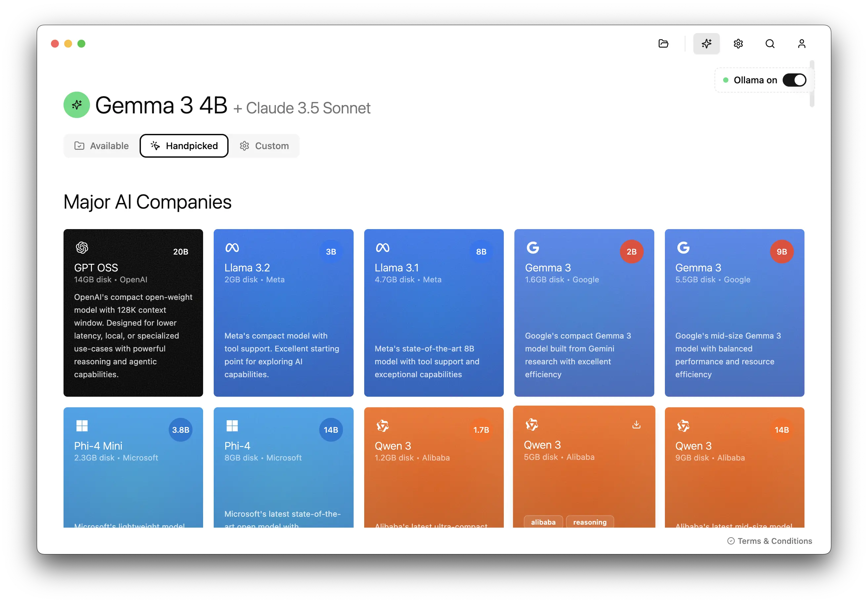Select the Gemma 3 9B model card
The image size is (868, 603).
[734, 313]
